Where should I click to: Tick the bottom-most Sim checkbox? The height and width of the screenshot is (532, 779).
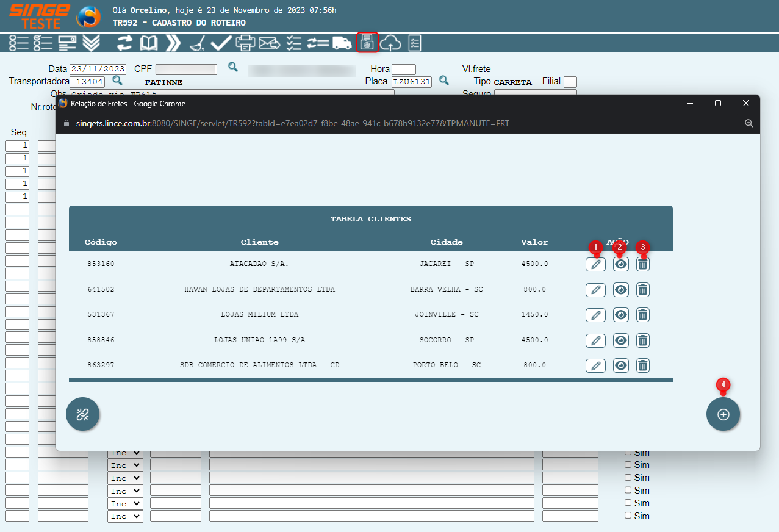tap(628, 516)
